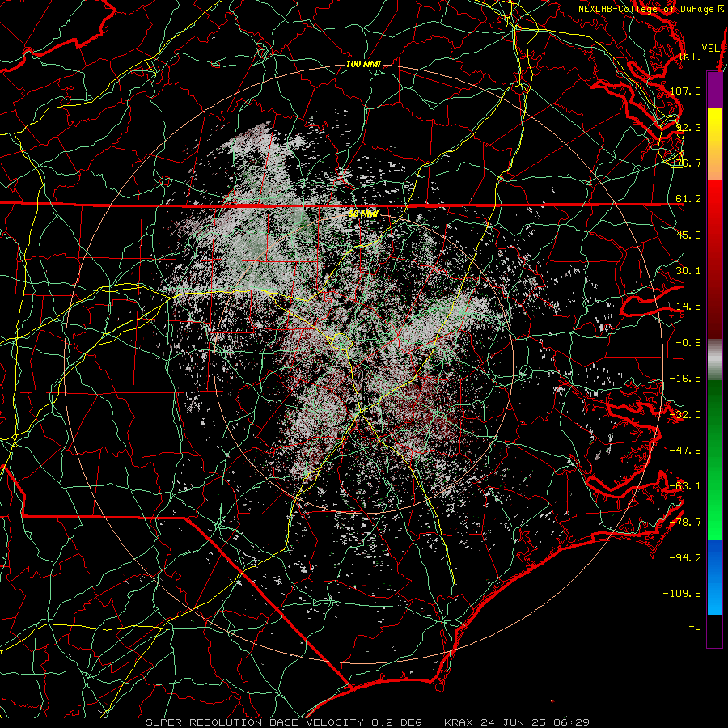The height and width of the screenshot is (728, 728).
Task: Click the TH threshold label
Action: point(695,630)
